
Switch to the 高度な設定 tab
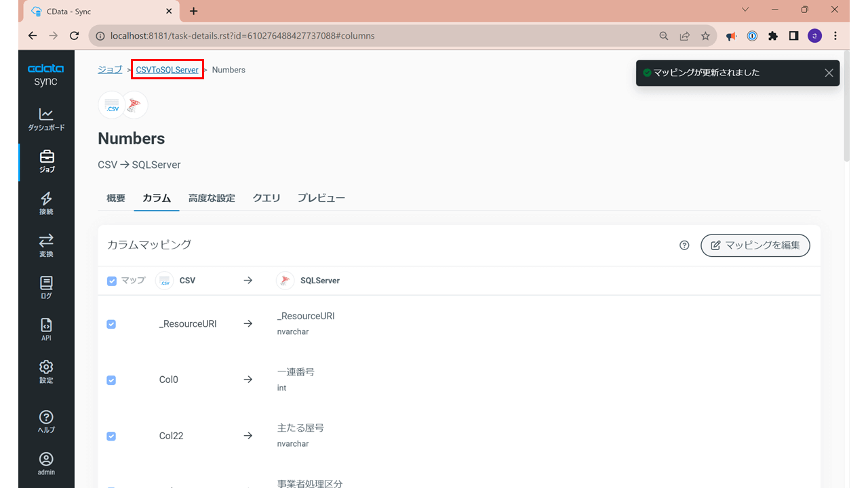click(x=212, y=198)
